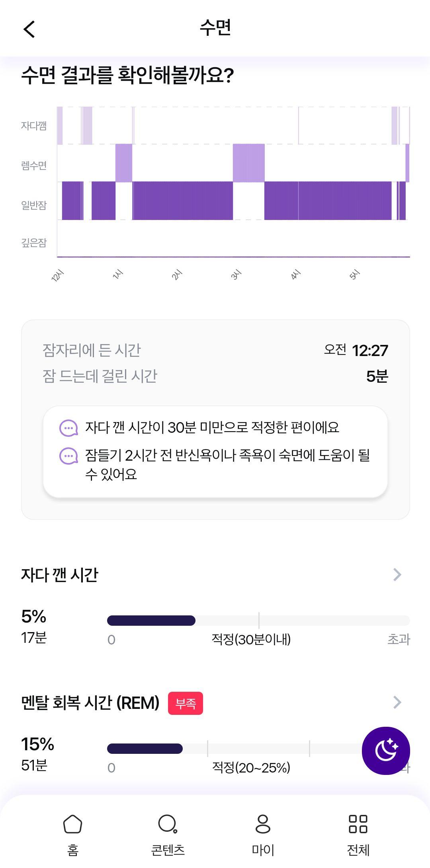
Task: Tap the 렘수면 block near 3시 in chart
Action: [249, 163]
